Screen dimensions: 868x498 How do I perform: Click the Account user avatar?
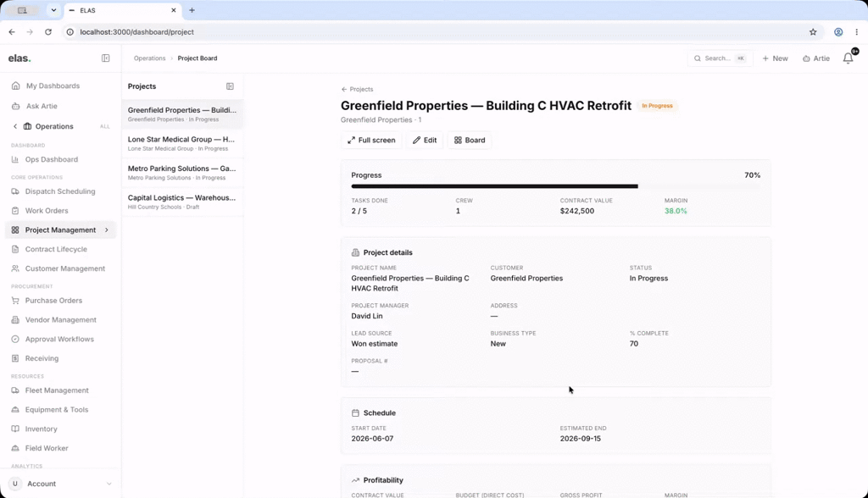point(15,484)
